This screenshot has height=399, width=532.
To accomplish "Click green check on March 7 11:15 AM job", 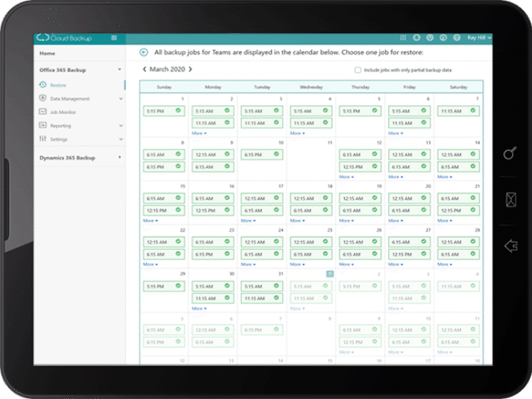I will tap(473, 111).
